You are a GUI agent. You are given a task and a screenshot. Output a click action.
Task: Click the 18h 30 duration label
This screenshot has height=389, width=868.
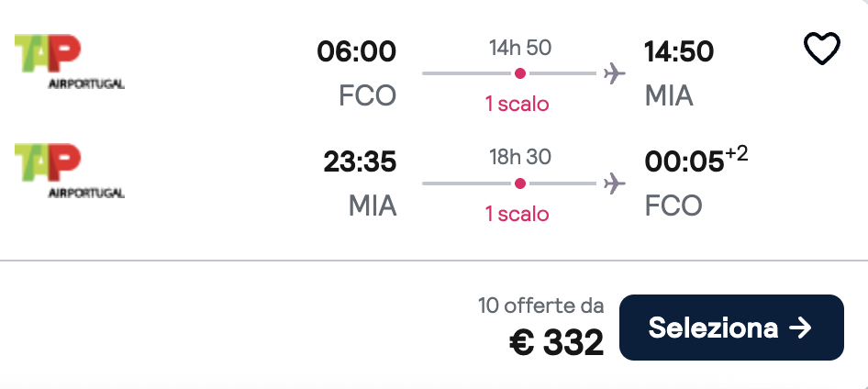[x=520, y=158]
